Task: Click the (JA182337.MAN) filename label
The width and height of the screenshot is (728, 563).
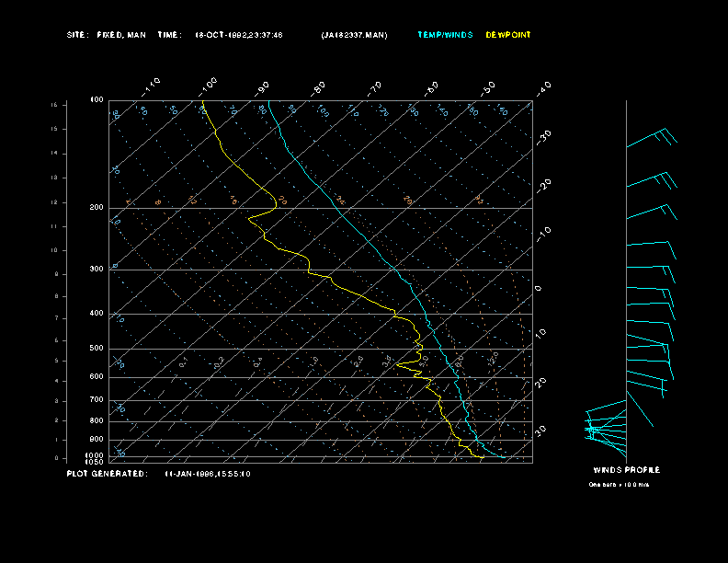Action: [355, 35]
